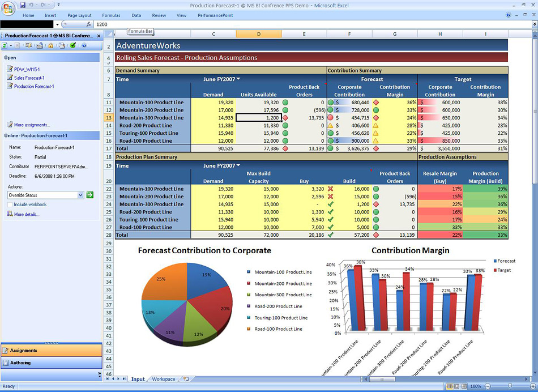The image size is (538, 392).
Task: Expand the navigation pane buttons chevron
Action: tap(100, 374)
